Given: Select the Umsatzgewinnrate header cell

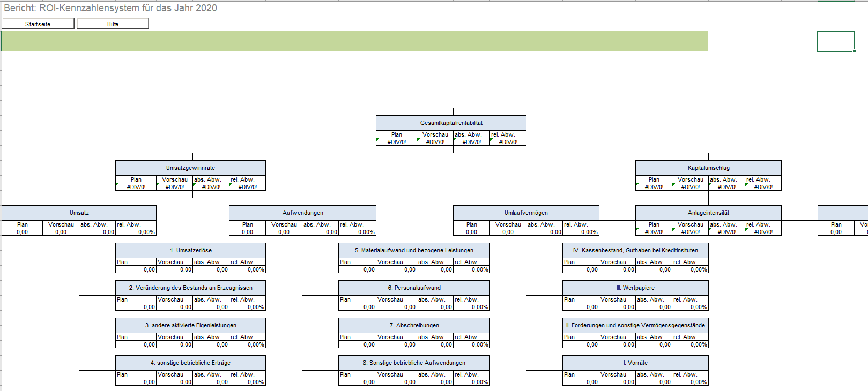Looking at the screenshot, I should pyautogui.click(x=190, y=168).
